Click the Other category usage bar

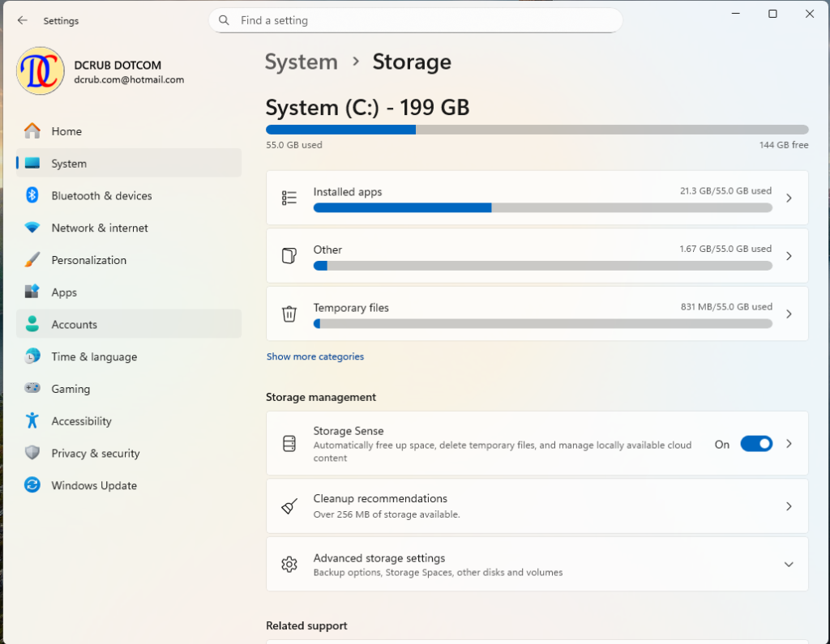coord(542,266)
